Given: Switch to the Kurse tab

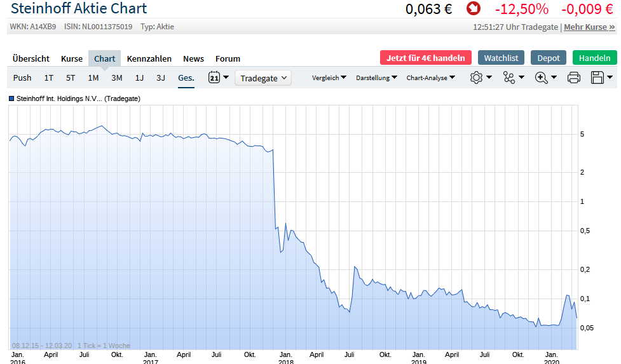Looking at the screenshot, I should 72,58.
